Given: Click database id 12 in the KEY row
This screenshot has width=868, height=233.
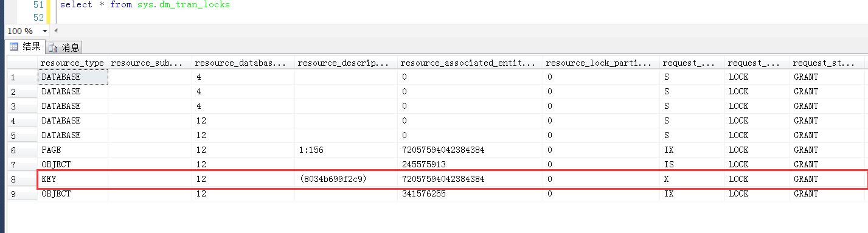Looking at the screenshot, I should click(x=243, y=179).
